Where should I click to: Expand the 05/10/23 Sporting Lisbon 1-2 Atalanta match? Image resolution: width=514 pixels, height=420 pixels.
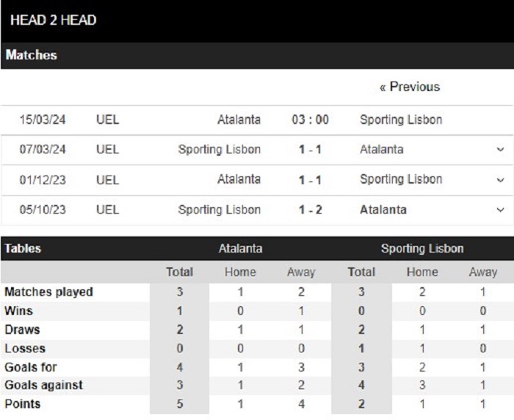tap(500, 210)
